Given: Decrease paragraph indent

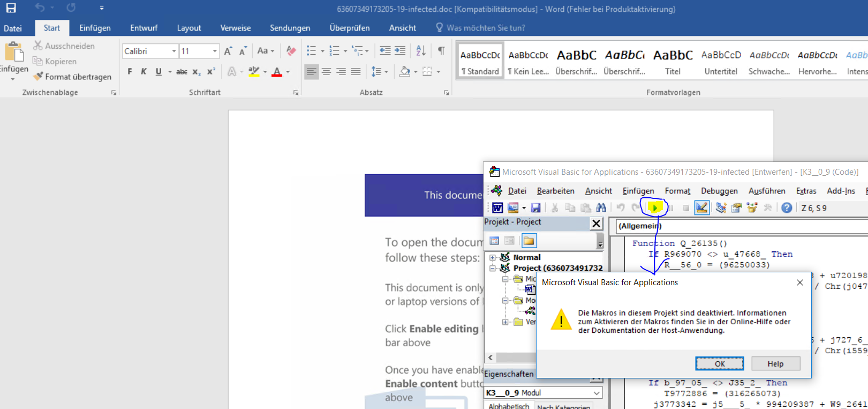Looking at the screenshot, I should click(x=385, y=51).
